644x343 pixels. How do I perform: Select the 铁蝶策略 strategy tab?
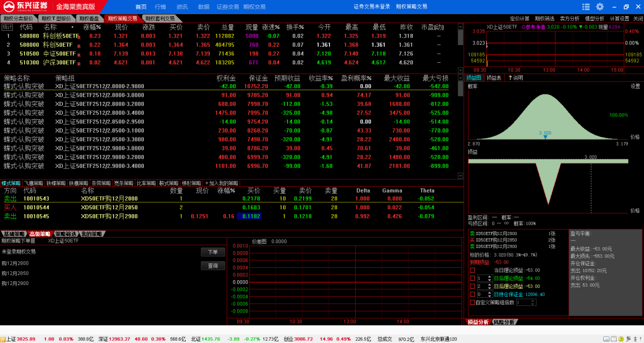tap(56, 183)
